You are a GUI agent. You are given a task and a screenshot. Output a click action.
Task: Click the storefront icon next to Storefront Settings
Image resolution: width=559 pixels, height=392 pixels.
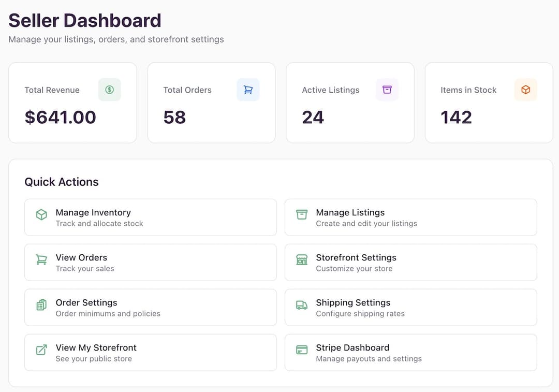[302, 259]
